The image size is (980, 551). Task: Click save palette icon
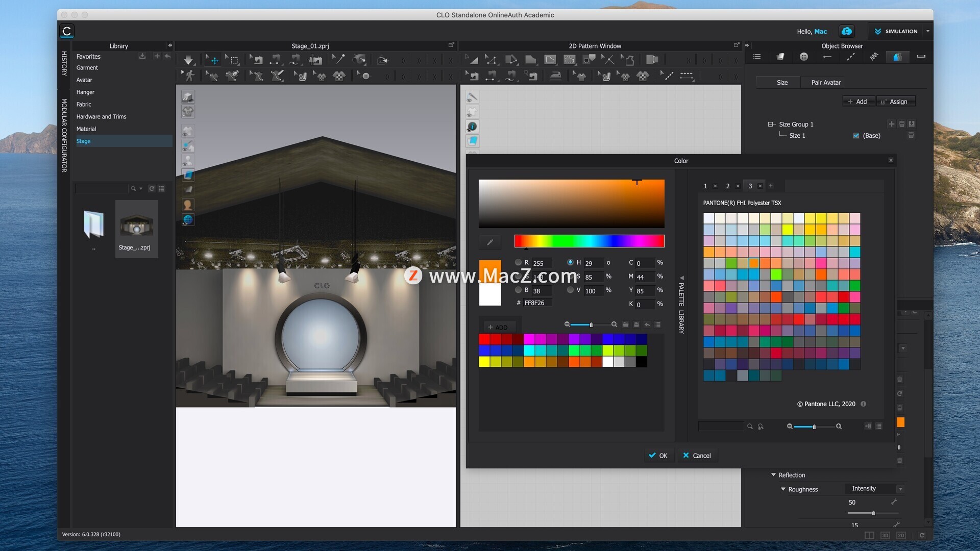click(636, 324)
